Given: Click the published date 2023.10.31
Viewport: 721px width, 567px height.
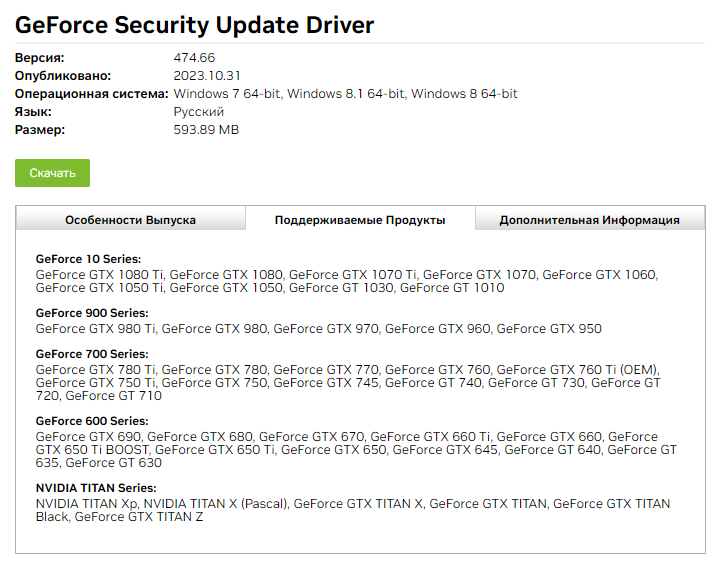Looking at the screenshot, I should pos(207,75).
